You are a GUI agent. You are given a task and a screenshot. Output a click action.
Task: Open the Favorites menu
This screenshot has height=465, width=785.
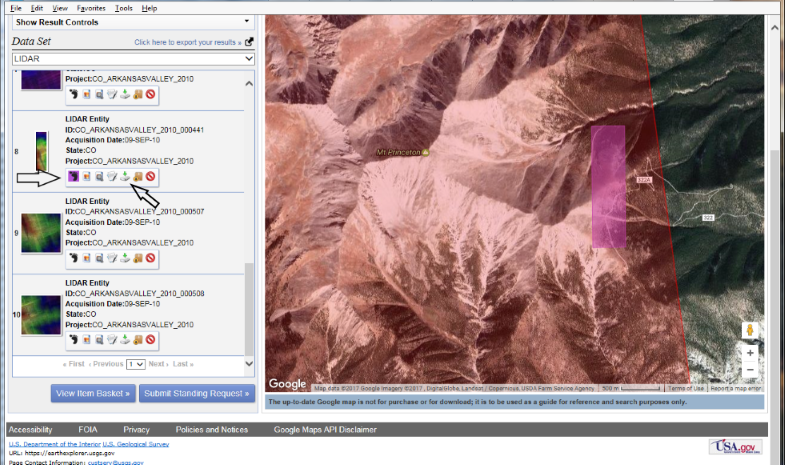(x=91, y=7)
